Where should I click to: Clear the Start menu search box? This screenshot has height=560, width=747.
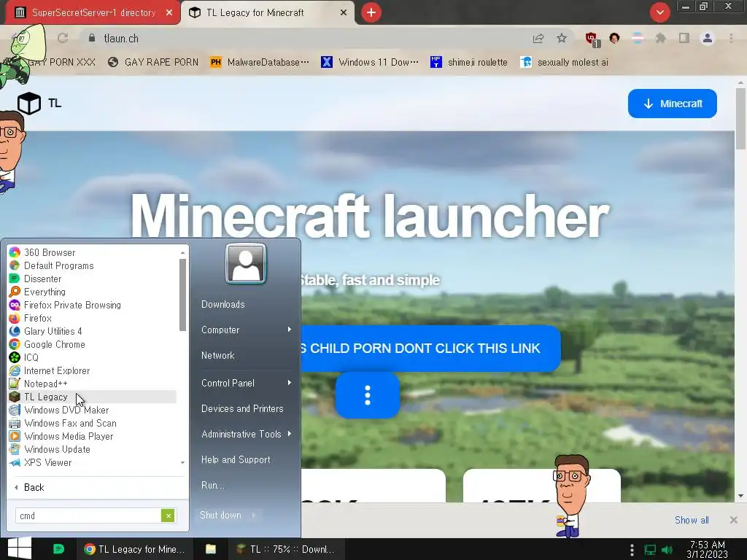click(x=168, y=516)
